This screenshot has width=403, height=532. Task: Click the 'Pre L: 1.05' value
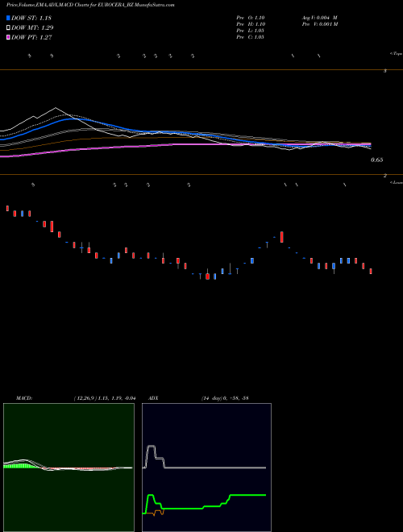pyautogui.click(x=251, y=31)
